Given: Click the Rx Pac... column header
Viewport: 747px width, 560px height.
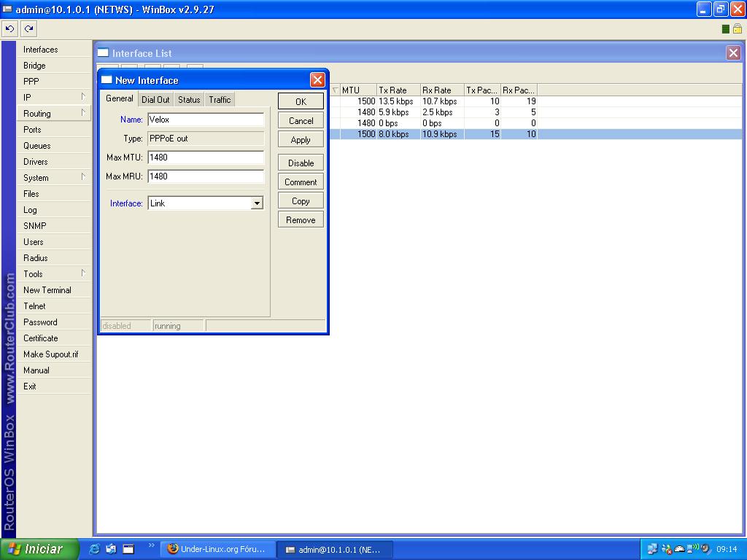Looking at the screenshot, I should pos(519,90).
